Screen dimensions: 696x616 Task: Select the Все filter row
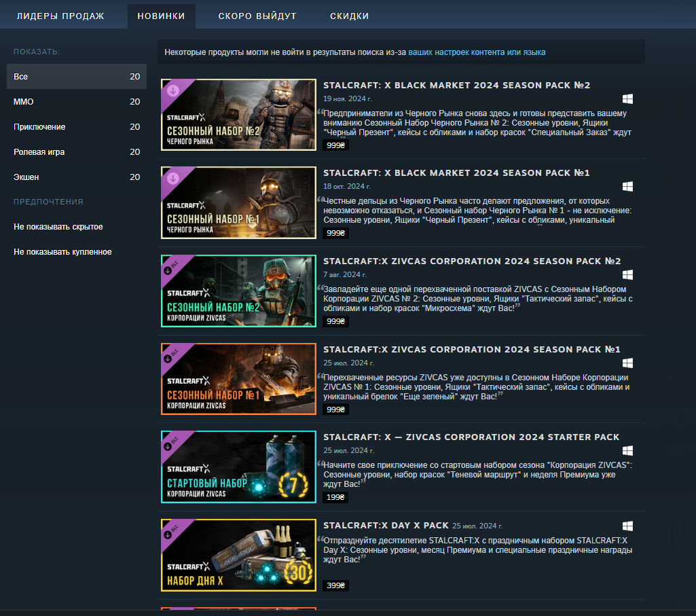[77, 76]
